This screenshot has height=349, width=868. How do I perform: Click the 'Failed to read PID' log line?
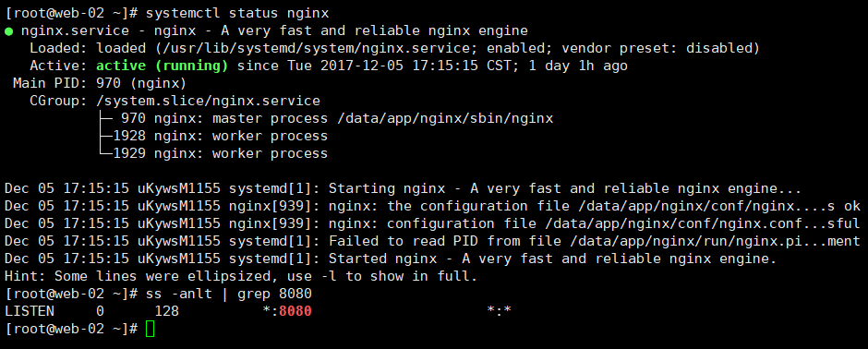click(x=432, y=241)
